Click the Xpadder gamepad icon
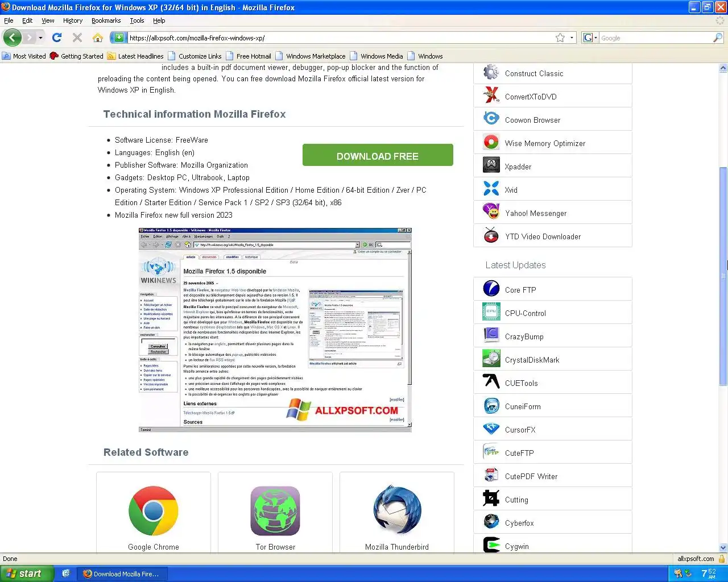 [491, 166]
